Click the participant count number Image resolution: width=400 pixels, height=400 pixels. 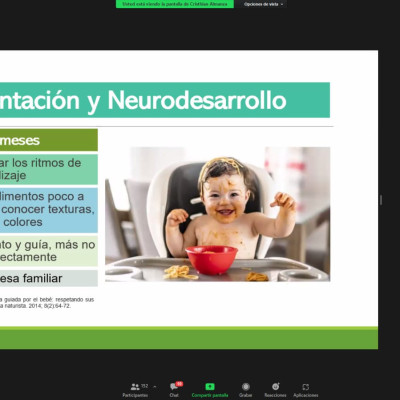coord(144,386)
